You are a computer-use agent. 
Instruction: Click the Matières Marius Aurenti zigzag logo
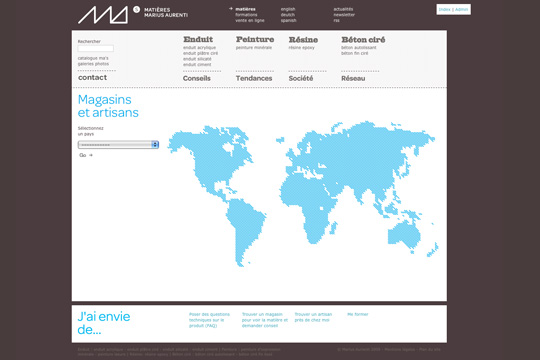tap(103, 15)
